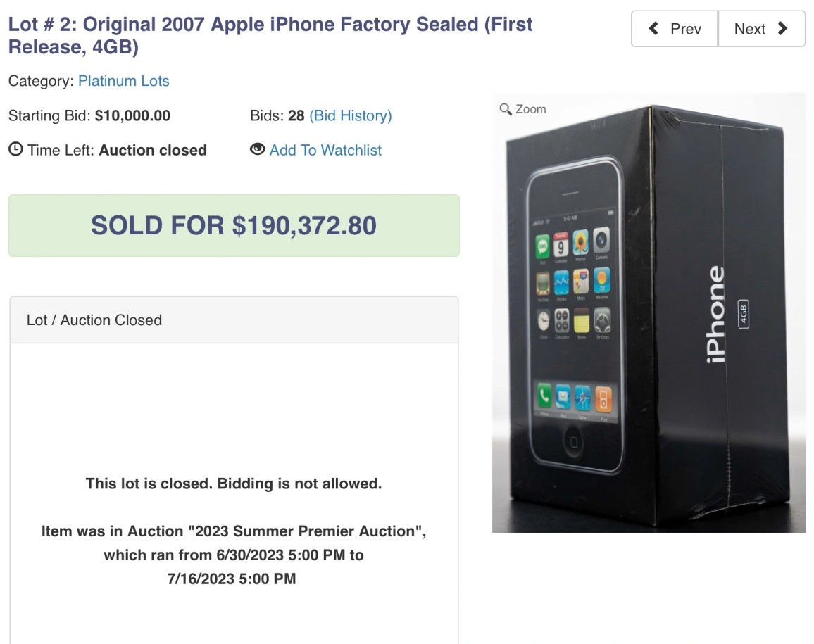Image resolution: width=814 pixels, height=644 pixels.
Task: Click the eye watchlist icon
Action: (x=258, y=149)
